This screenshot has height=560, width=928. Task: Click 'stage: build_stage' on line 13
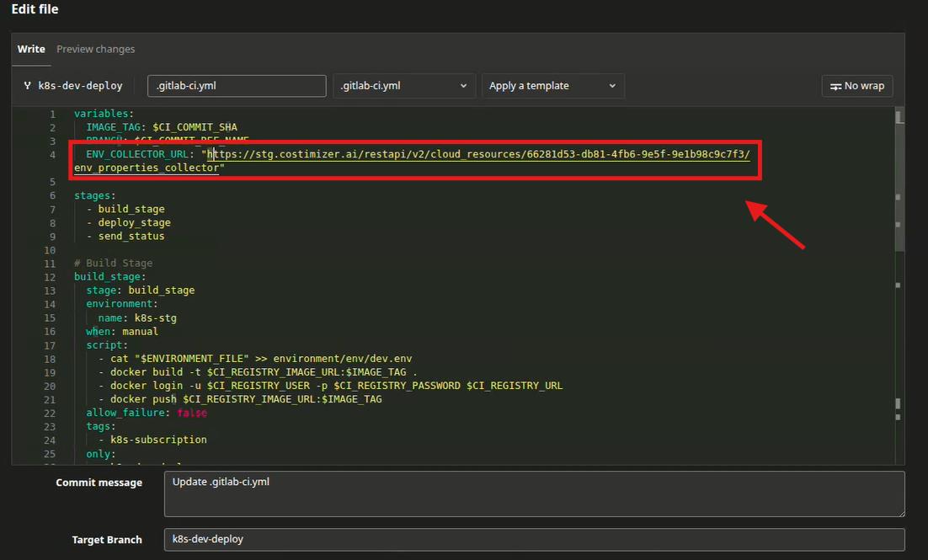pos(141,290)
